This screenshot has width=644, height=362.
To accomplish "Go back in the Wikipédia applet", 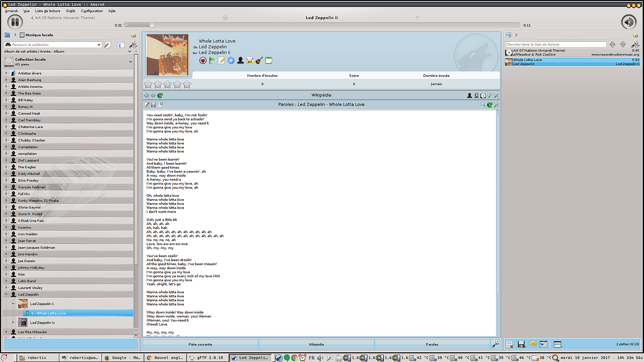I will tap(147, 95).
